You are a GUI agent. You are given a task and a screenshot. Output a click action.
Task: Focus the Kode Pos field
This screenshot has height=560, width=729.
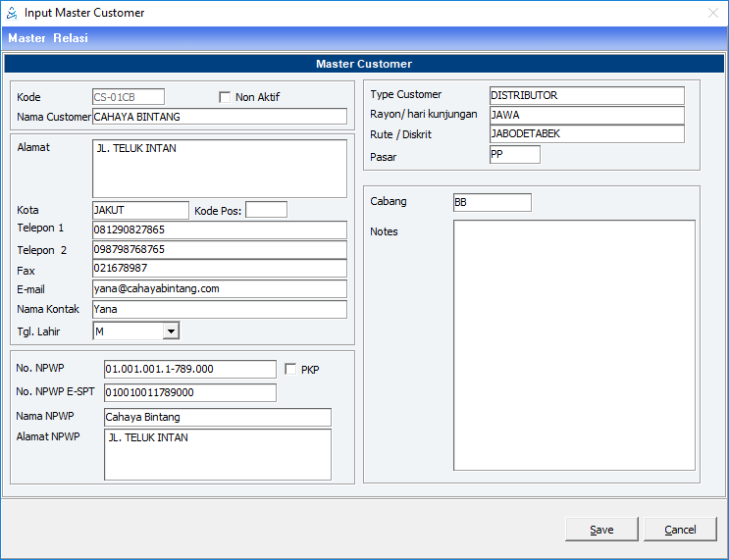(x=266, y=210)
